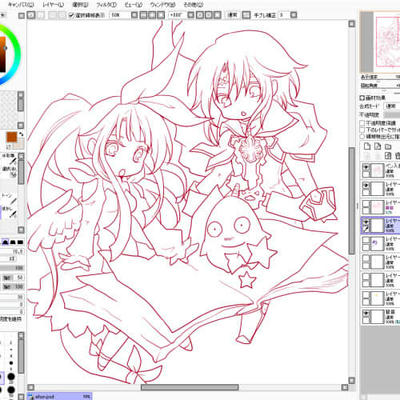Screen dimensions: 400x400
Task: Open the zoom level dropdown arrow
Action: pos(134,15)
